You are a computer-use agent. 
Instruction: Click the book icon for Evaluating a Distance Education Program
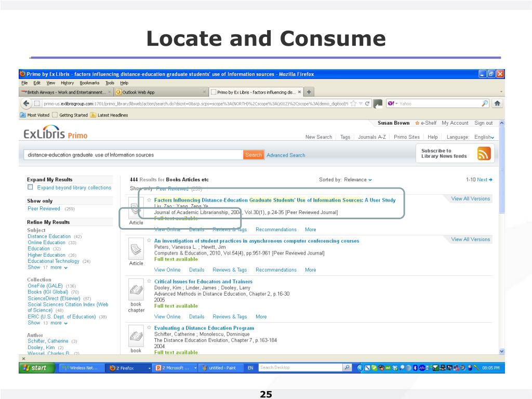click(136, 336)
